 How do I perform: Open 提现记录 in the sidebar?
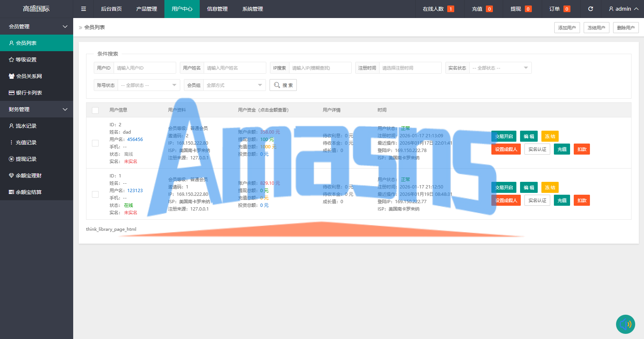pos(36,159)
